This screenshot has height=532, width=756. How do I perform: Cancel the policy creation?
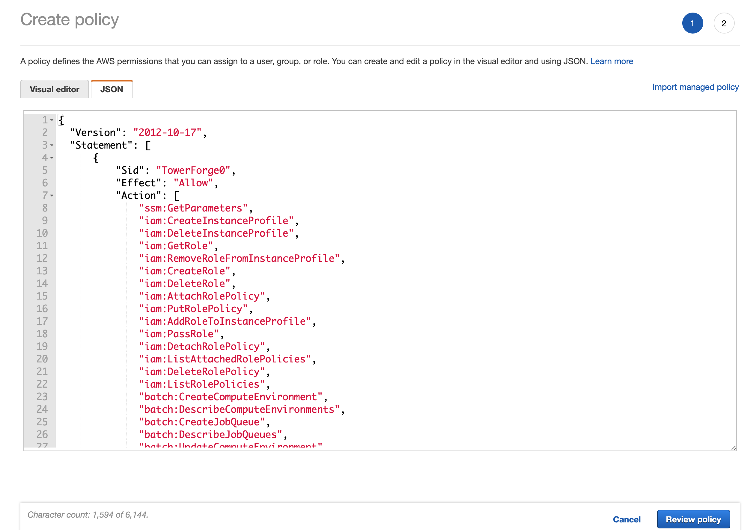(626, 519)
